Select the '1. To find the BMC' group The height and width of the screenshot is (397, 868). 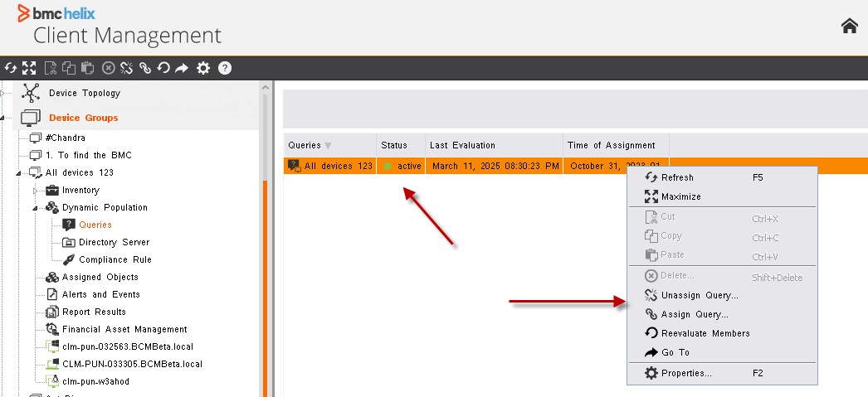point(89,155)
